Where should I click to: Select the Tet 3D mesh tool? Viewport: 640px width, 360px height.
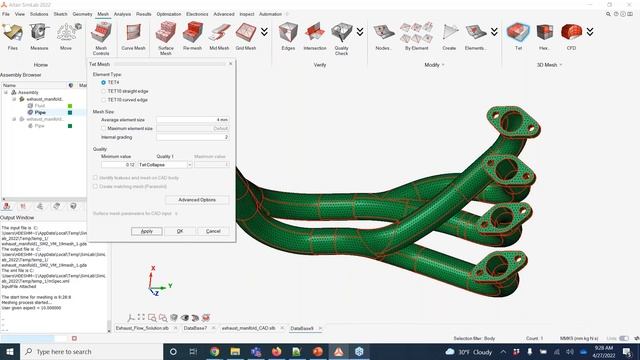click(518, 36)
